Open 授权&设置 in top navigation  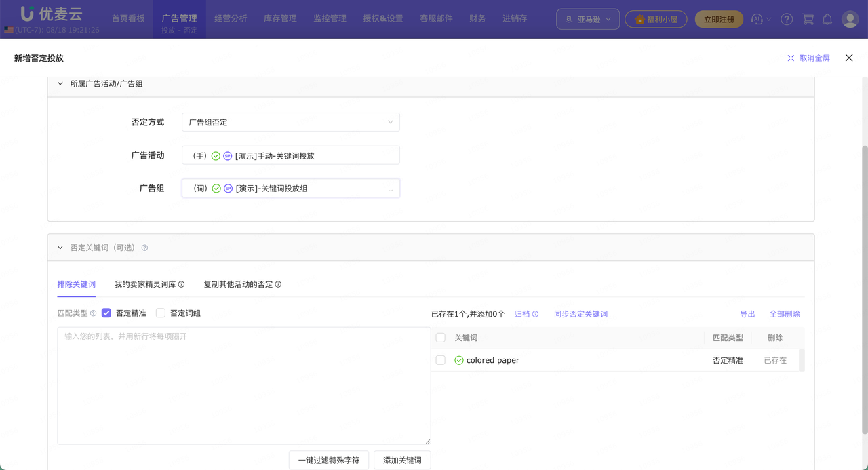pyautogui.click(x=383, y=18)
